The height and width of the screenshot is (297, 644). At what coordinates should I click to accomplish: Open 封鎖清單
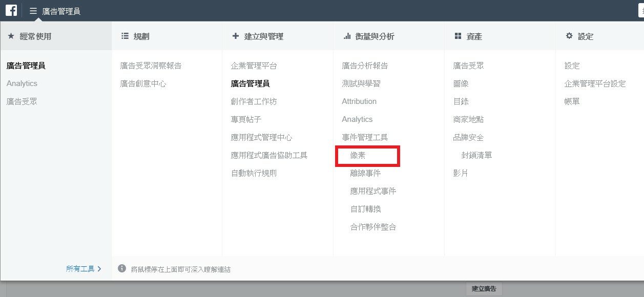point(477,155)
